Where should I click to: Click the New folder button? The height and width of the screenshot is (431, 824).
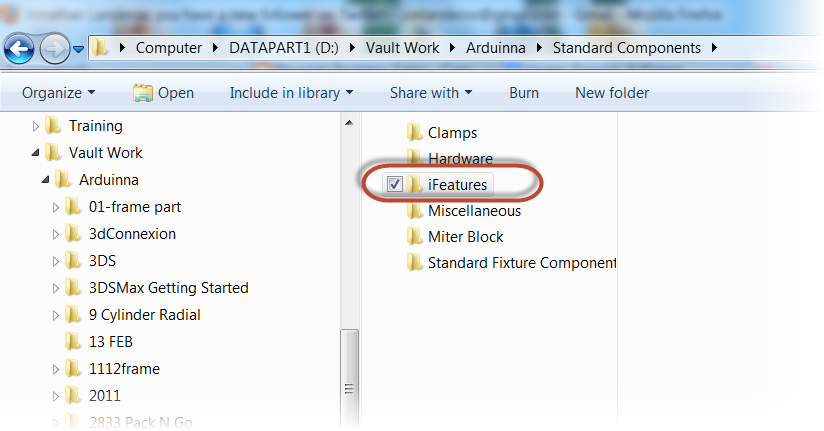612,93
